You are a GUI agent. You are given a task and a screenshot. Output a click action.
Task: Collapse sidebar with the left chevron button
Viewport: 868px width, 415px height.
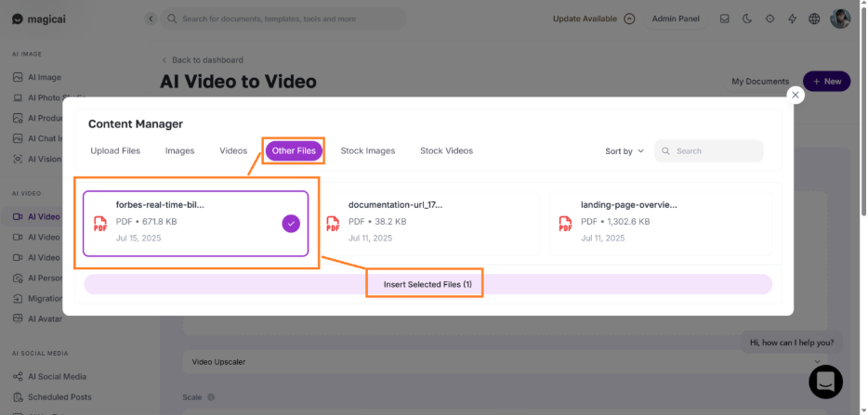click(151, 19)
